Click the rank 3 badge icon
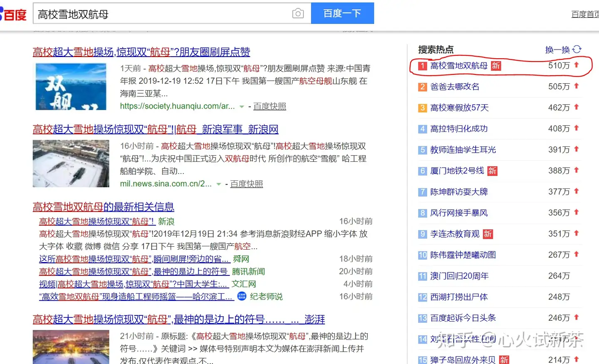599x364 pixels. [x=423, y=108]
